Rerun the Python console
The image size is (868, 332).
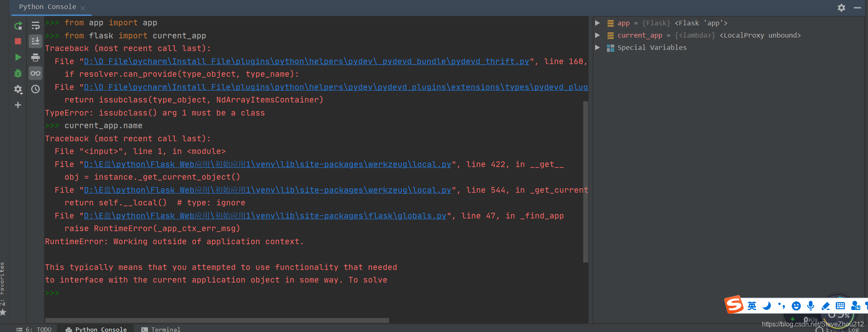click(x=18, y=26)
